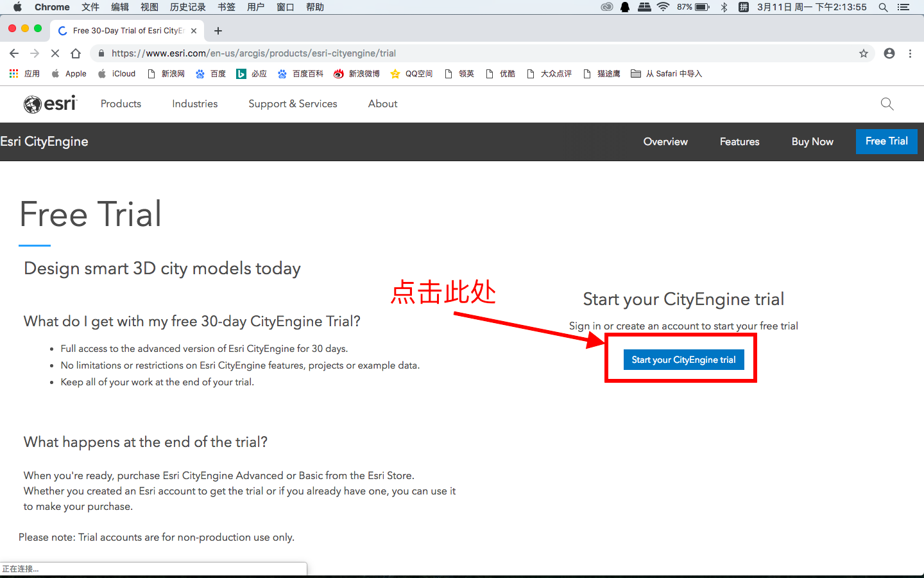
Task: Open the QQ空间 bookmark
Action: coord(412,74)
